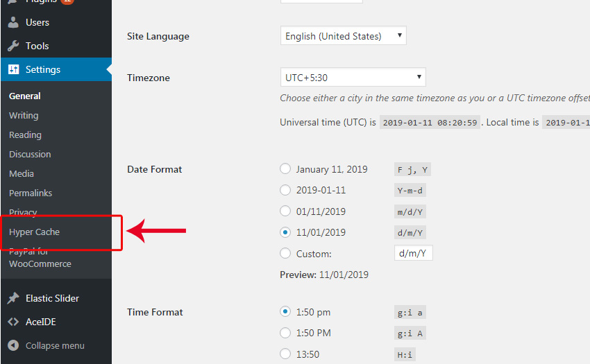The height and width of the screenshot is (364, 590).
Task: Open the Settings menu label
Action: tap(43, 69)
